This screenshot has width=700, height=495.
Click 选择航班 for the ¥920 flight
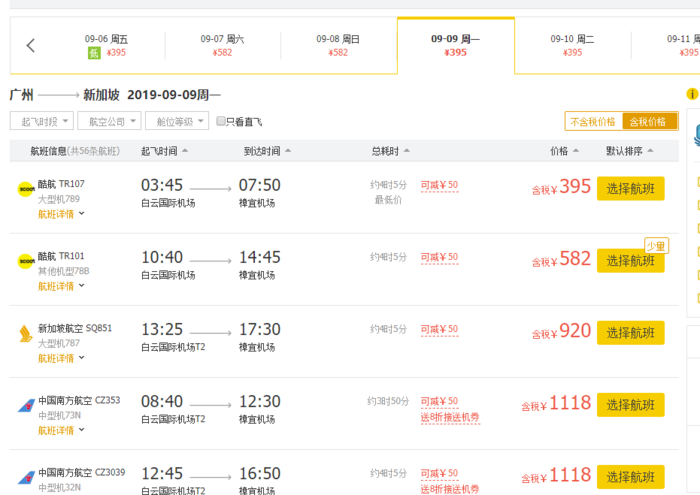[630, 333]
